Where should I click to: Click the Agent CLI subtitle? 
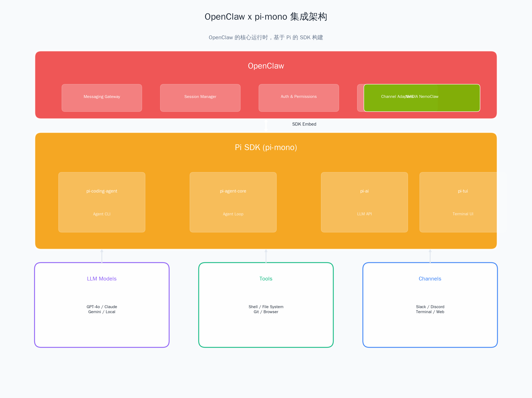[102, 214]
